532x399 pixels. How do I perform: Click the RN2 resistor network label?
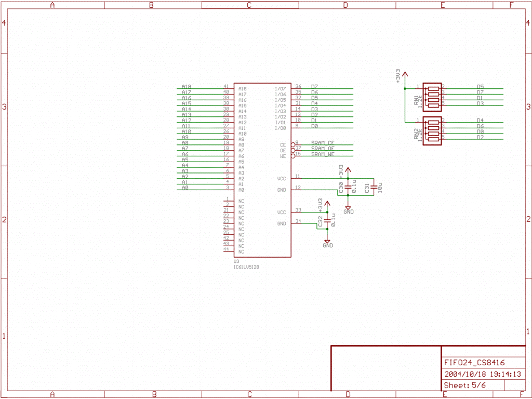point(416,134)
